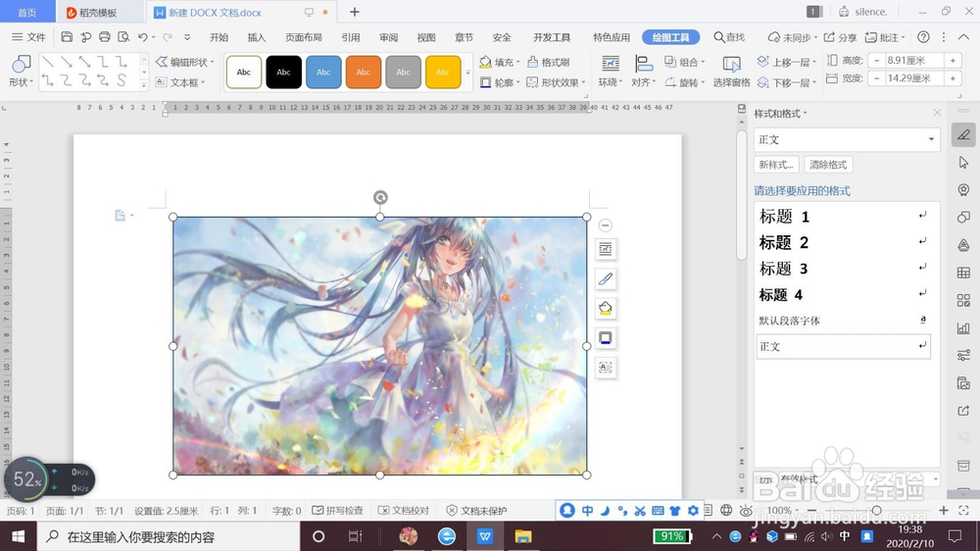Screen dimensions: 980x551
Task: Select the black Abc shape style
Action: pos(284,72)
